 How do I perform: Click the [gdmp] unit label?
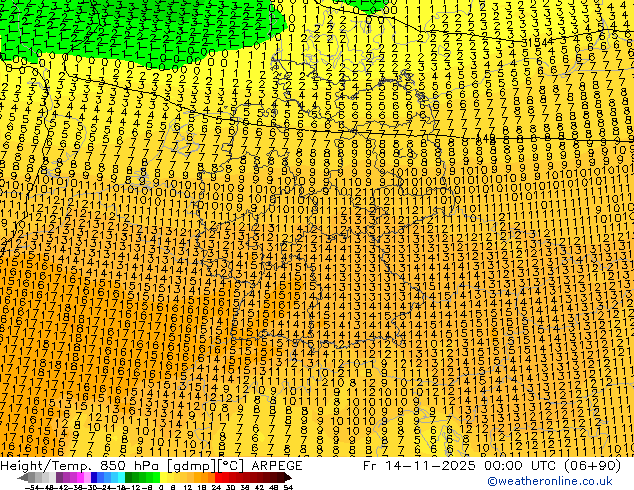click(x=193, y=466)
